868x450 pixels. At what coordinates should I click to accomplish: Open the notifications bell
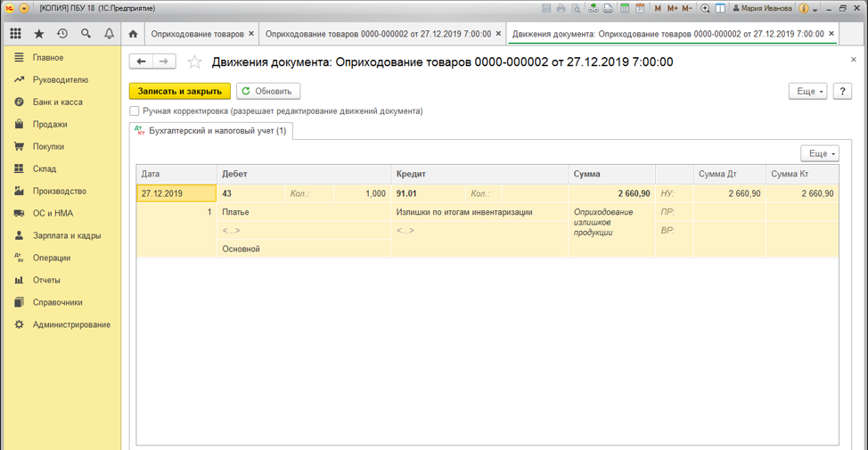[x=109, y=34]
